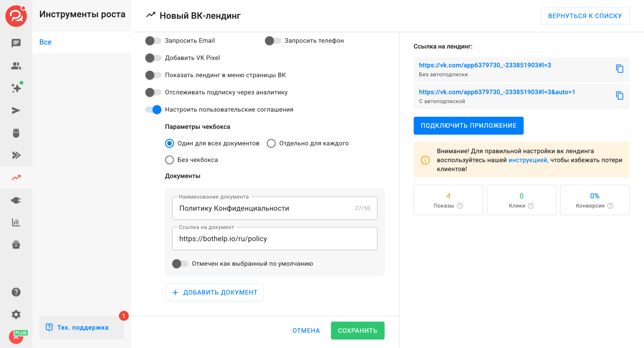Viewport: 644px width, 348px height.
Task: Open the analytics bar chart icon
Action: 16,222
